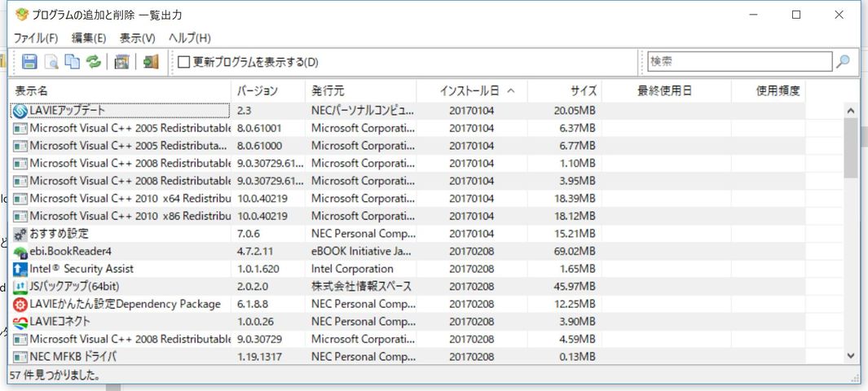Refresh the program list with green arrows
The image size is (868, 391).
click(94, 61)
